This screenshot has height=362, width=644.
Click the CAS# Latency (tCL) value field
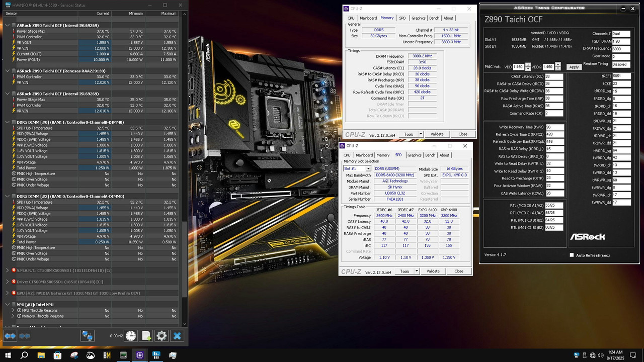pyautogui.click(x=554, y=76)
